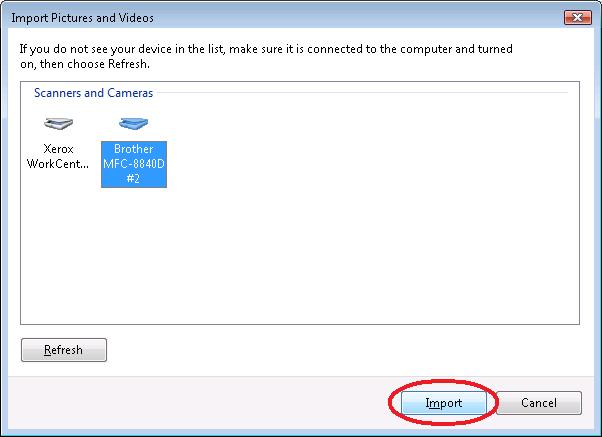This screenshot has width=602, height=437.
Task: Click the word "Brother" in highlighted item
Action: point(134,149)
